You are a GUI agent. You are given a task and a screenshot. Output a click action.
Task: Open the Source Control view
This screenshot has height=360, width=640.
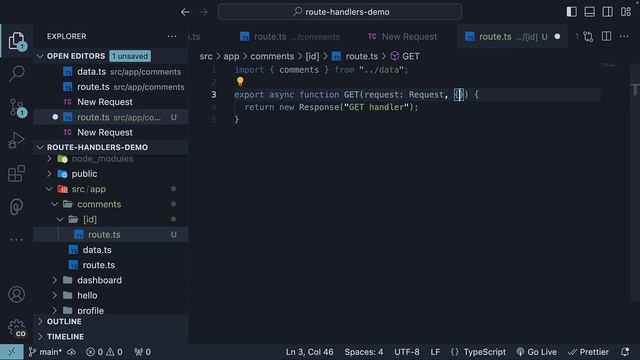click(x=16, y=108)
